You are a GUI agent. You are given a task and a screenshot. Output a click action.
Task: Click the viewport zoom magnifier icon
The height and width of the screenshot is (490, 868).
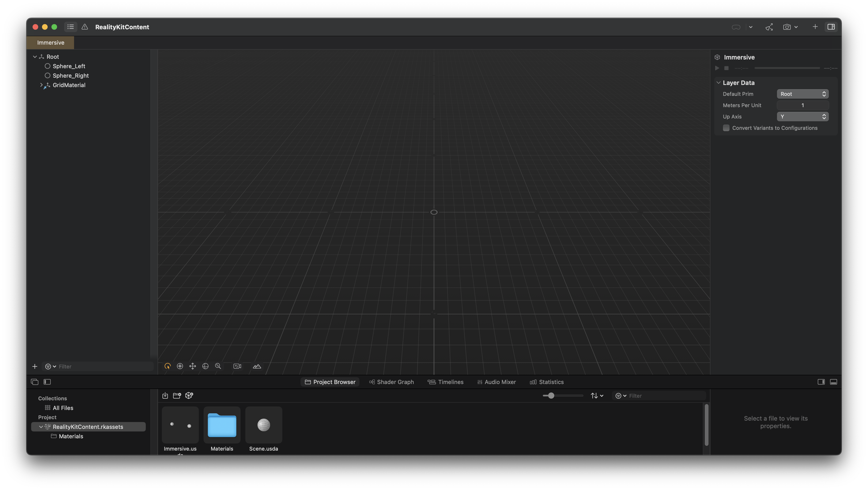point(218,366)
